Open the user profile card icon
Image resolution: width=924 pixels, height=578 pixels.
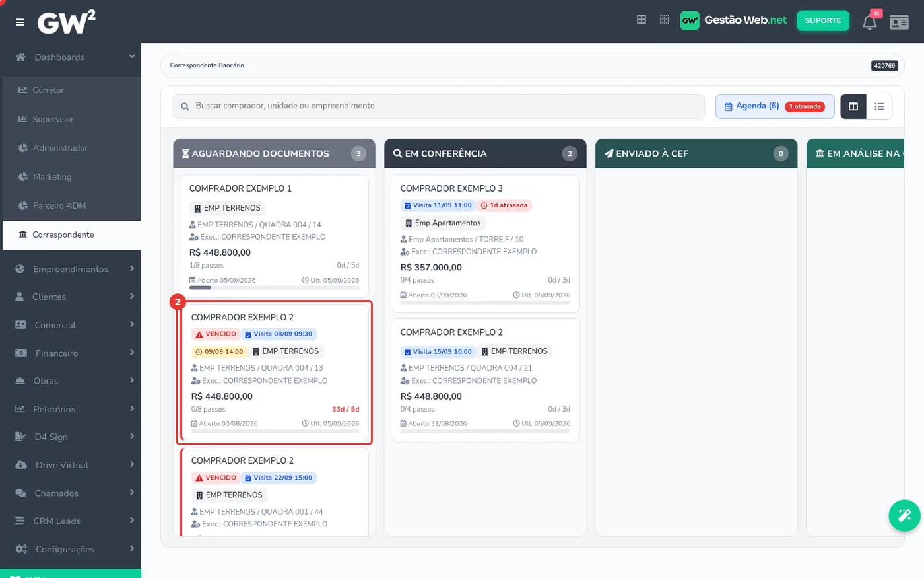click(x=899, y=22)
